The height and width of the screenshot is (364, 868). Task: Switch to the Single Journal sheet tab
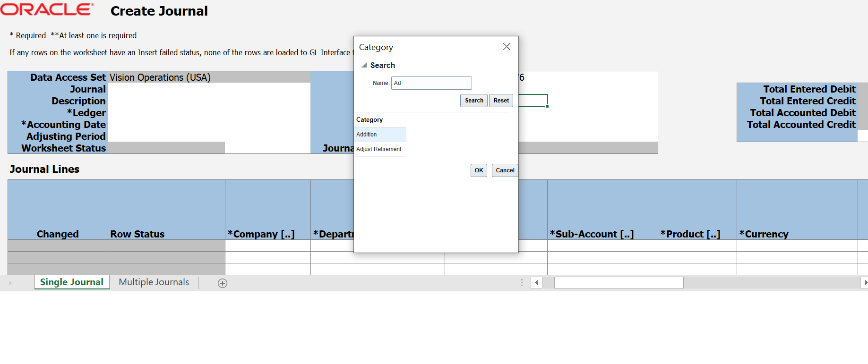point(72,282)
